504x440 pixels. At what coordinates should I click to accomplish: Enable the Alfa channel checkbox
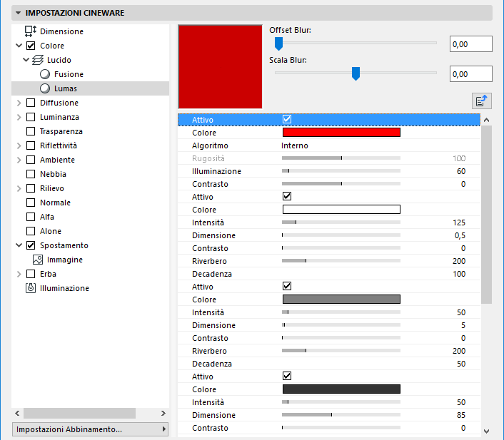(x=31, y=217)
